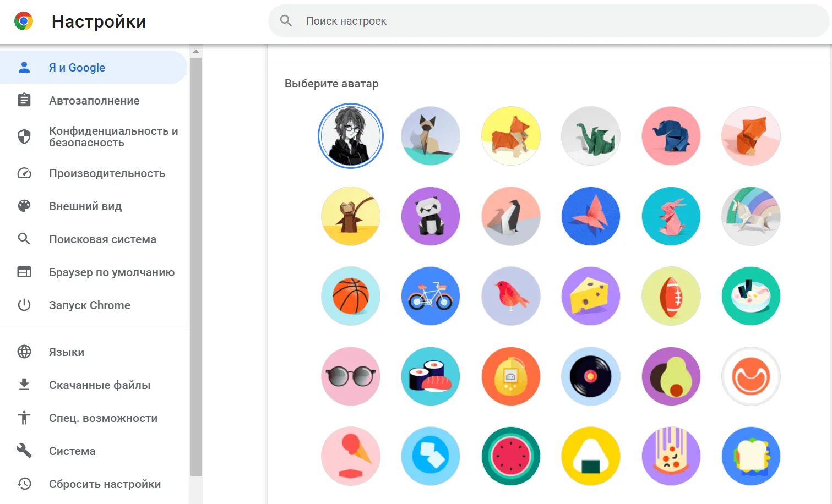Pick the avocado avatar
Image resolution: width=832 pixels, height=504 pixels.
click(x=671, y=376)
